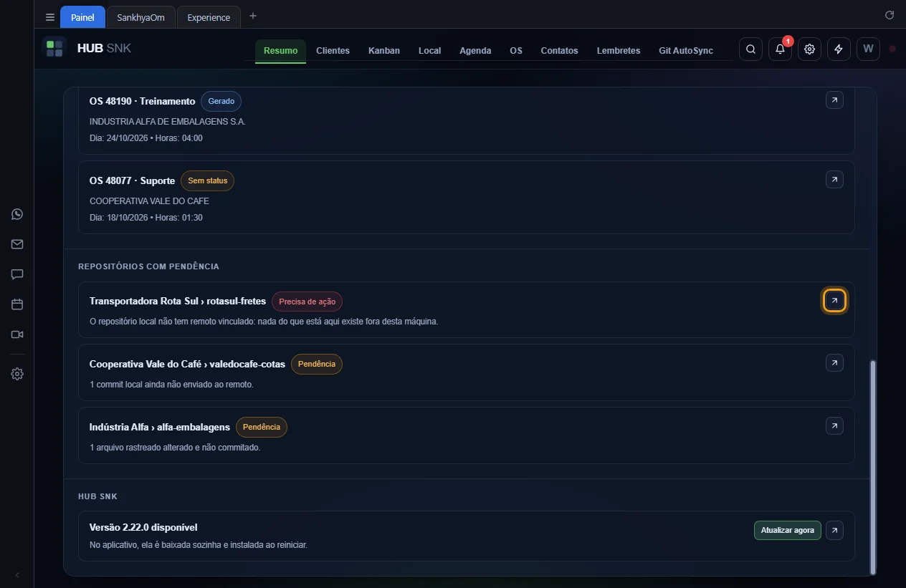This screenshot has height=588, width=906.
Task: Open the Lembretes tab
Action: pyautogui.click(x=619, y=51)
